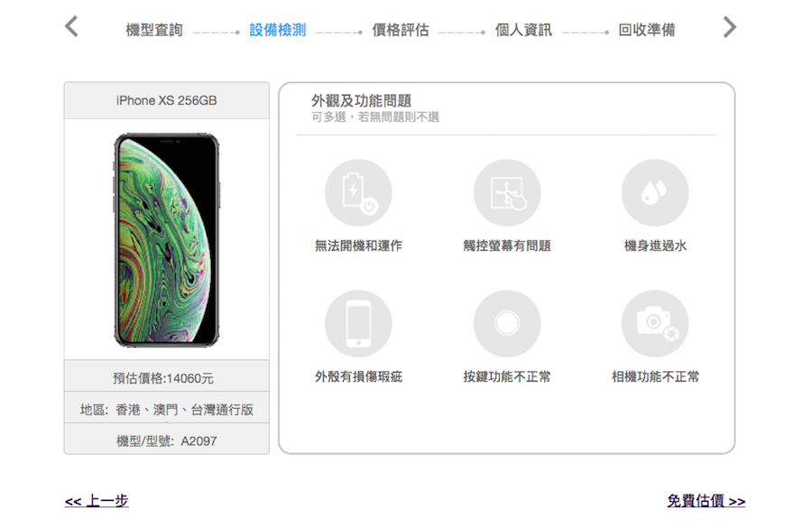Click the iPhone XS product image
Viewport: 812px width, 529px height.
pyautogui.click(x=167, y=240)
